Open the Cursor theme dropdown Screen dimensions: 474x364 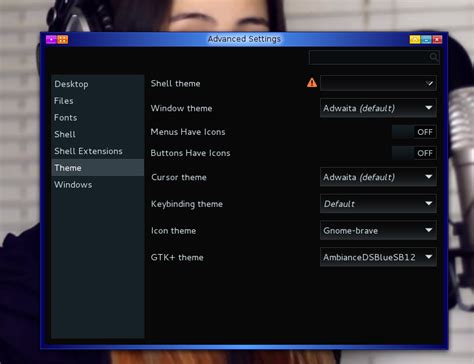378,177
